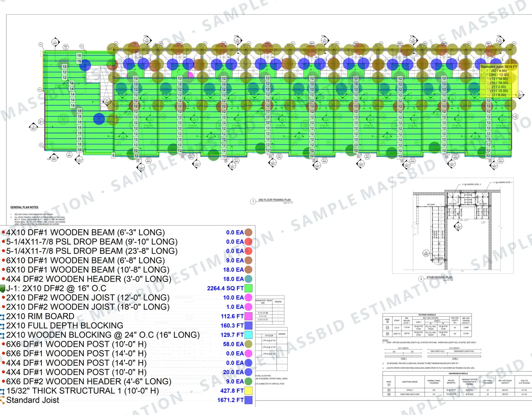Click the quantity value 58.0 EA
The width and height of the screenshot is (532, 415).
pyautogui.click(x=233, y=344)
